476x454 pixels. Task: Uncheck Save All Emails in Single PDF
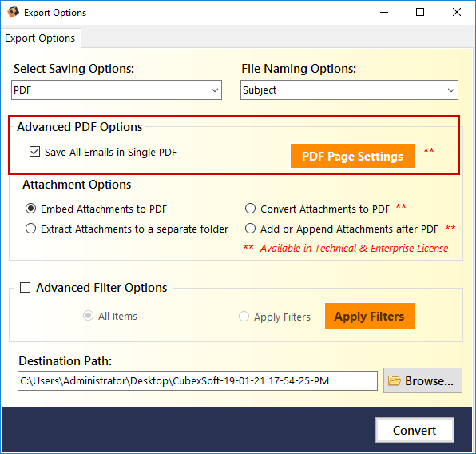(x=34, y=151)
